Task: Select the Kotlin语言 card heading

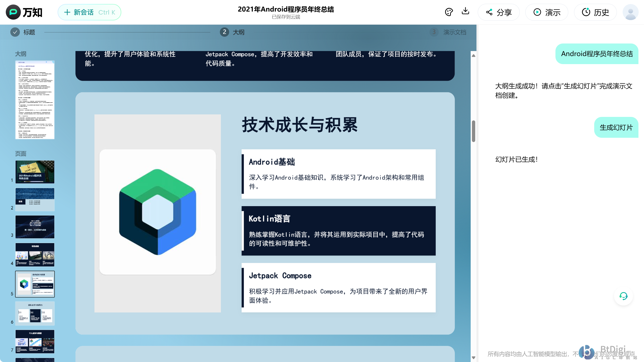Action: tap(269, 219)
